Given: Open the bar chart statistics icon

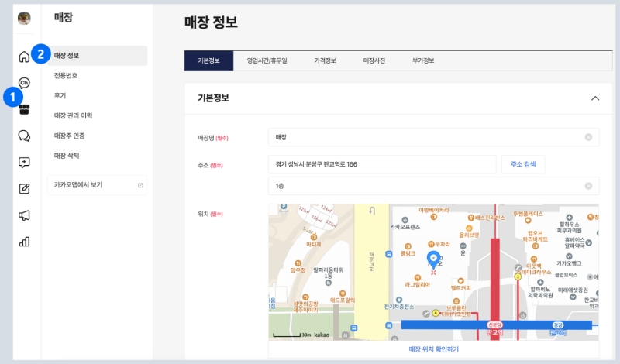Looking at the screenshot, I should pyautogui.click(x=24, y=242).
